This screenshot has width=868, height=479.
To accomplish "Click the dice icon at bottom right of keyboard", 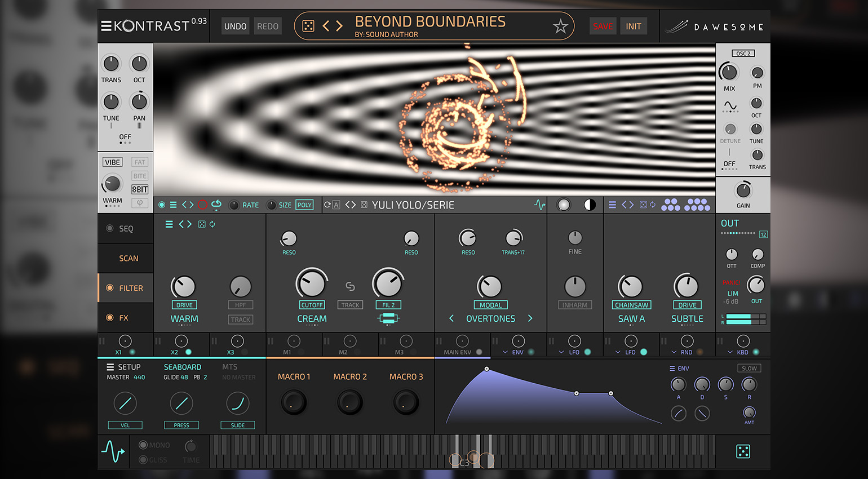I will point(743,451).
